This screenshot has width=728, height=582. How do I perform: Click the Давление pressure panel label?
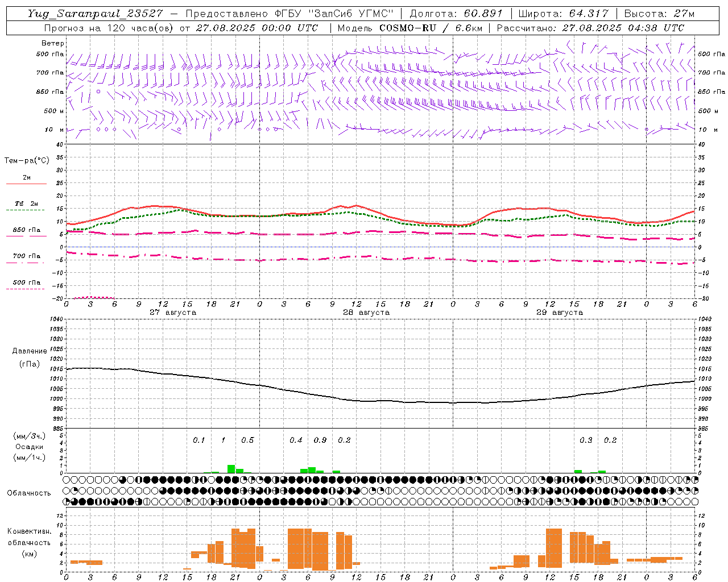[30, 351]
